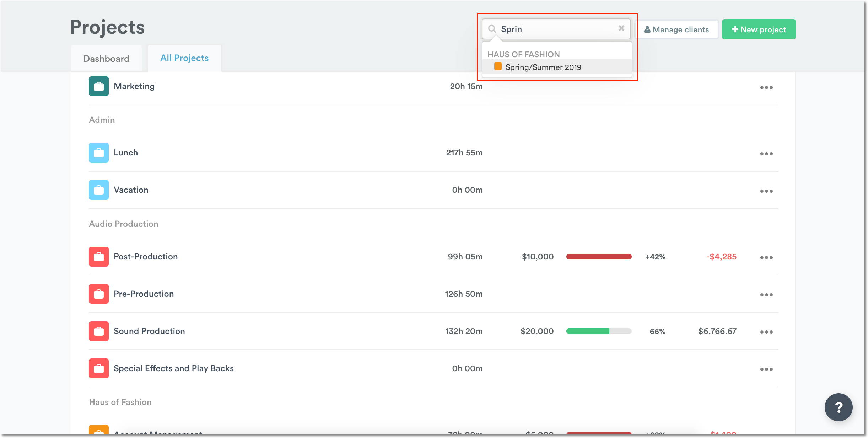Click the Post-Production red budget progress bar
Screen dimensions: 868x438
599,257
